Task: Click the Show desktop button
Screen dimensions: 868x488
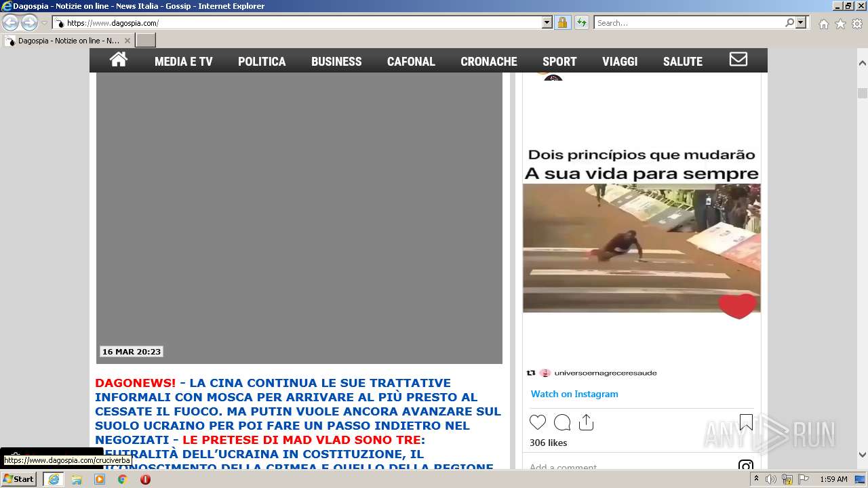Action: [x=861, y=479]
